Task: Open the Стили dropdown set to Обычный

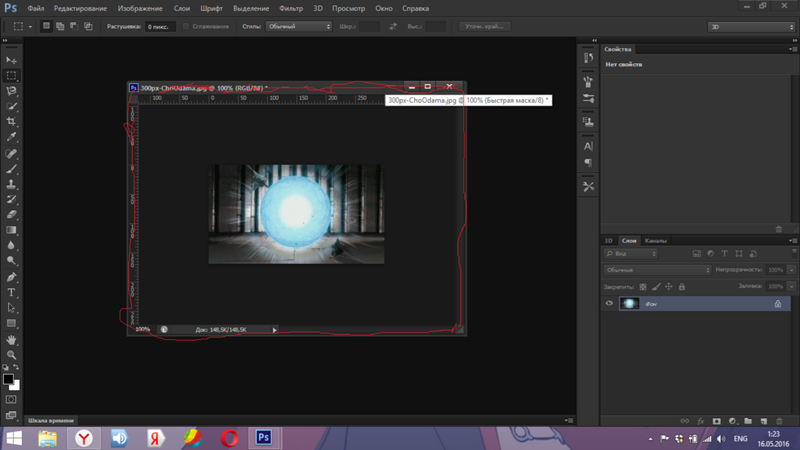Action: click(299, 27)
